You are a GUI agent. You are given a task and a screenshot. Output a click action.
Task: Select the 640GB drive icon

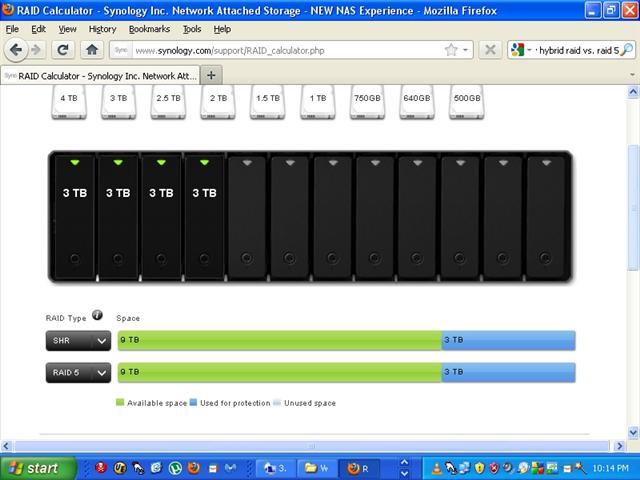417,102
